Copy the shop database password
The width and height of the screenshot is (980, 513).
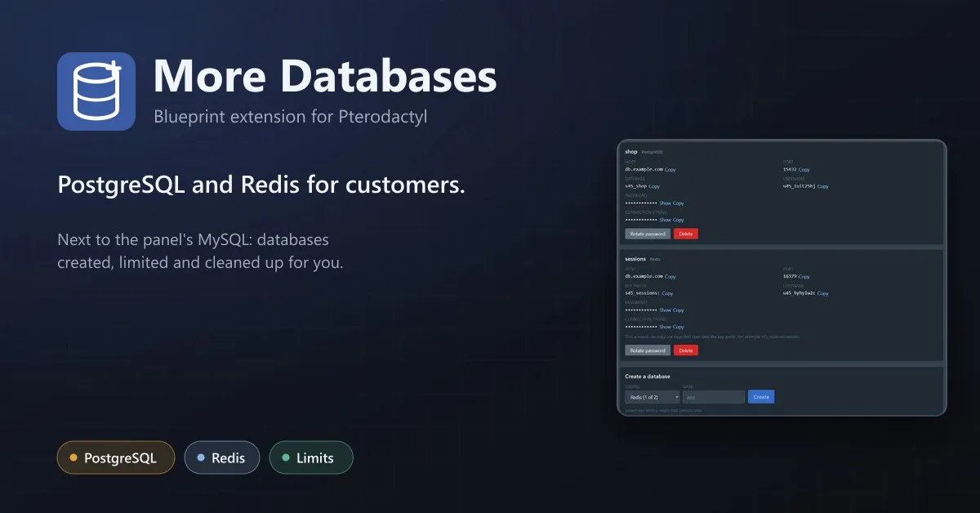[679, 203]
